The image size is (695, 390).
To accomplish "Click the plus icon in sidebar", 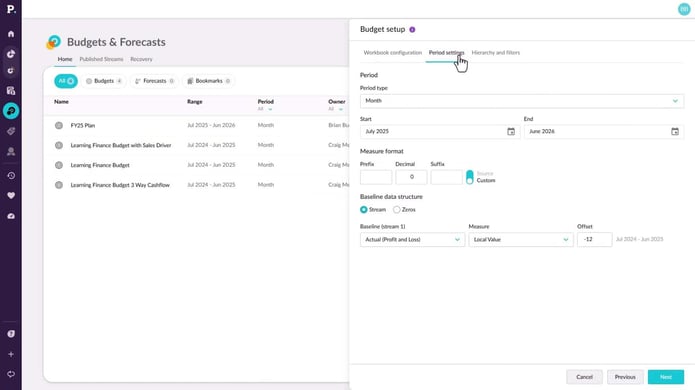I will point(11,354).
